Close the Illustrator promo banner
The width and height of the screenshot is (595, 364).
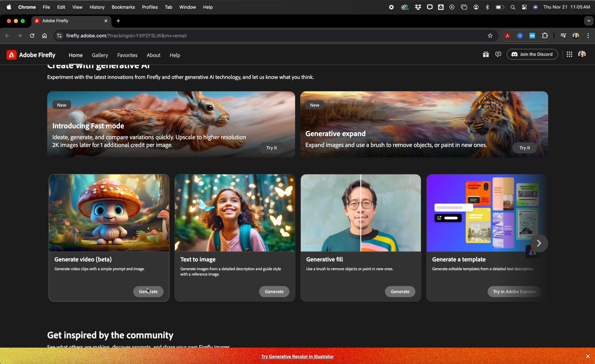tap(588, 356)
